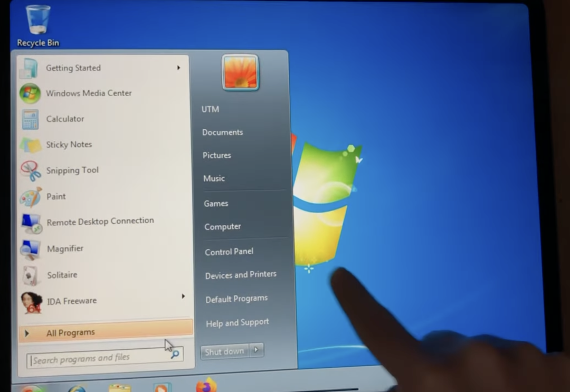Image resolution: width=570 pixels, height=392 pixels.
Task: Expand the Getting Started submenu arrow
Action: point(178,68)
